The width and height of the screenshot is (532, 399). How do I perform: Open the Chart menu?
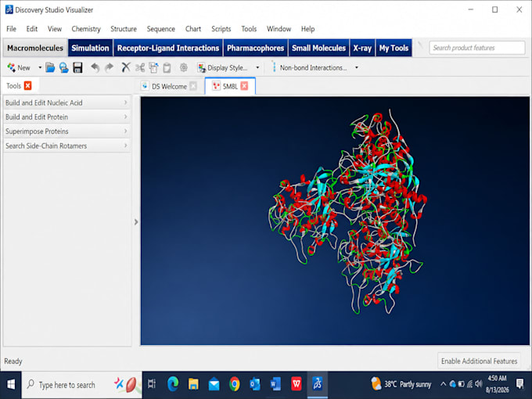click(x=193, y=29)
